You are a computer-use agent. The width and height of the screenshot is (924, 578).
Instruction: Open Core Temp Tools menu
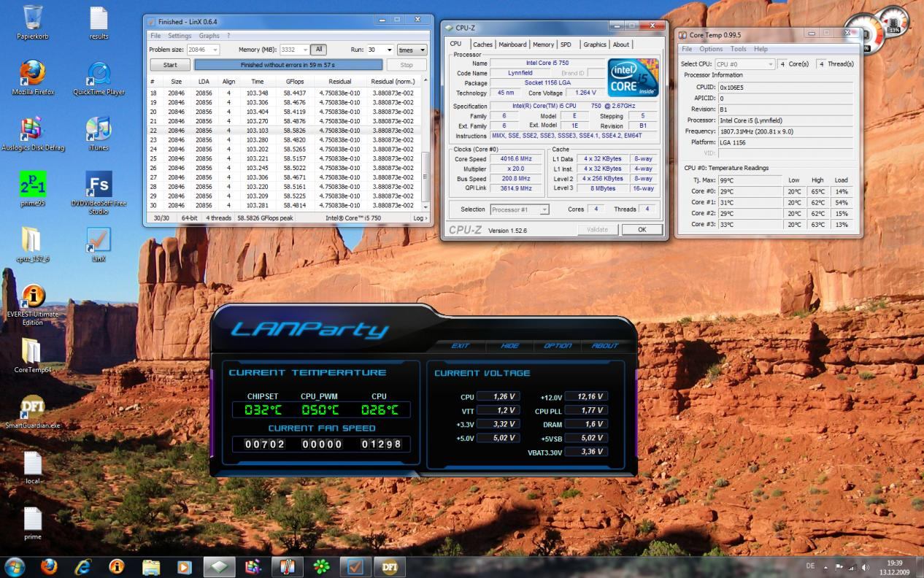[x=739, y=49]
